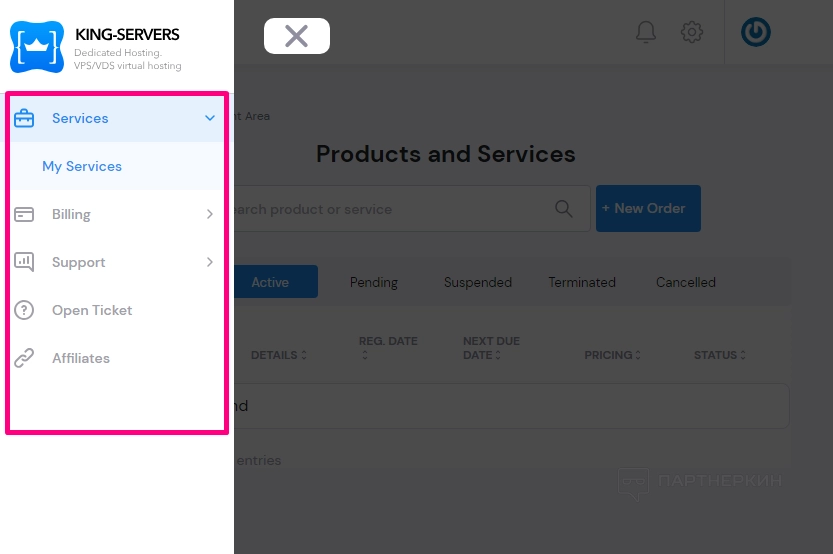Open the settings gear icon
The width and height of the screenshot is (833, 554).
click(x=692, y=32)
